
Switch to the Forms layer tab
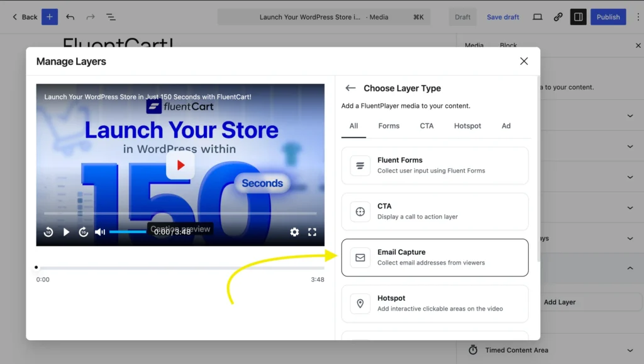[389, 126]
